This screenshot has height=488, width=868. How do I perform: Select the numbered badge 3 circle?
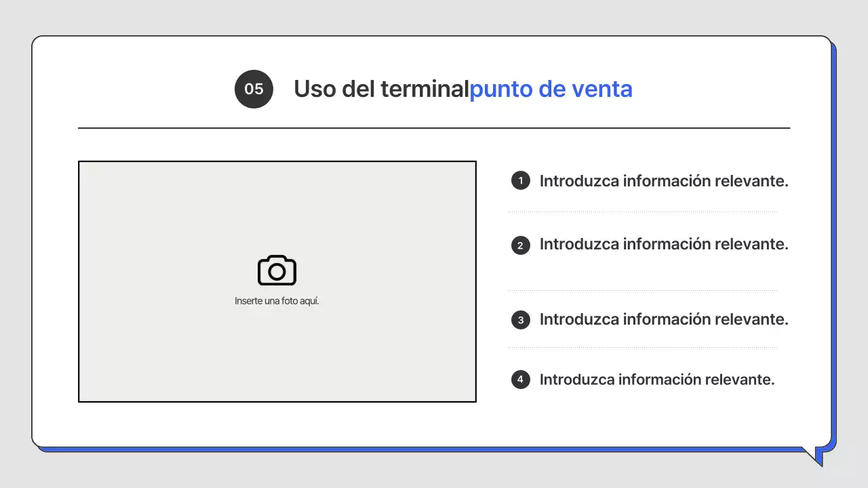tap(520, 319)
